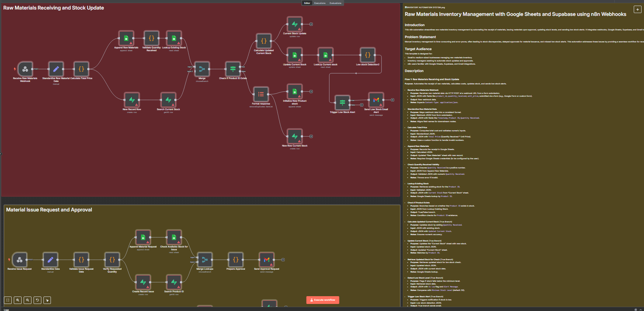644x311 pixels.
Task: Select the Receive Raw Materials Webhook node
Action: 25,69
